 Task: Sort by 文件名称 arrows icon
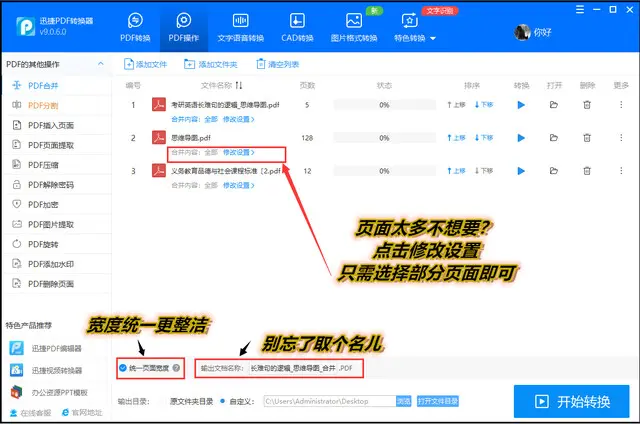point(239,85)
